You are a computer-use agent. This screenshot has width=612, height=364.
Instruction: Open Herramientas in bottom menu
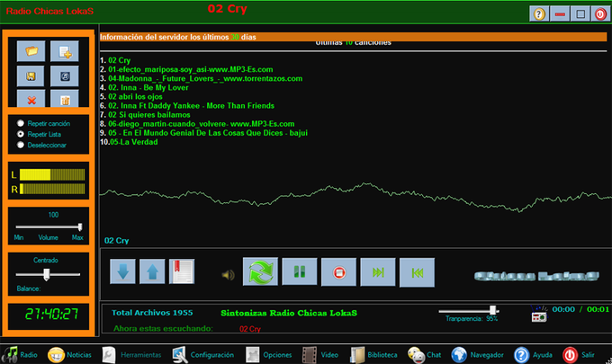[131, 355]
